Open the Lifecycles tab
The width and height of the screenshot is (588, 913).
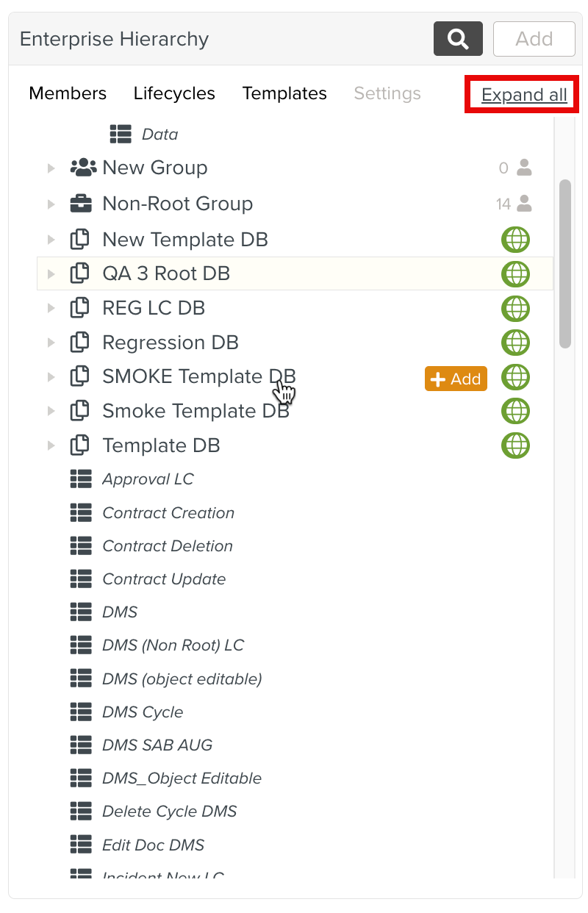(x=174, y=93)
